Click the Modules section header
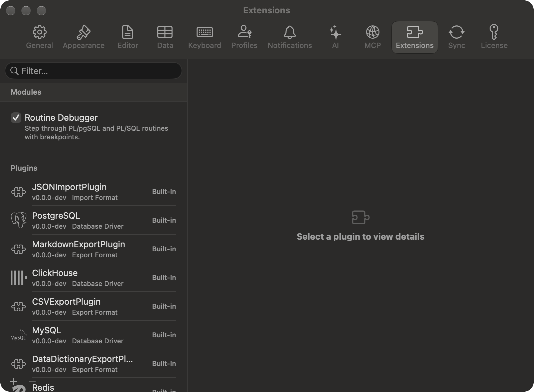Viewport: 534px width, 392px height. coord(26,92)
